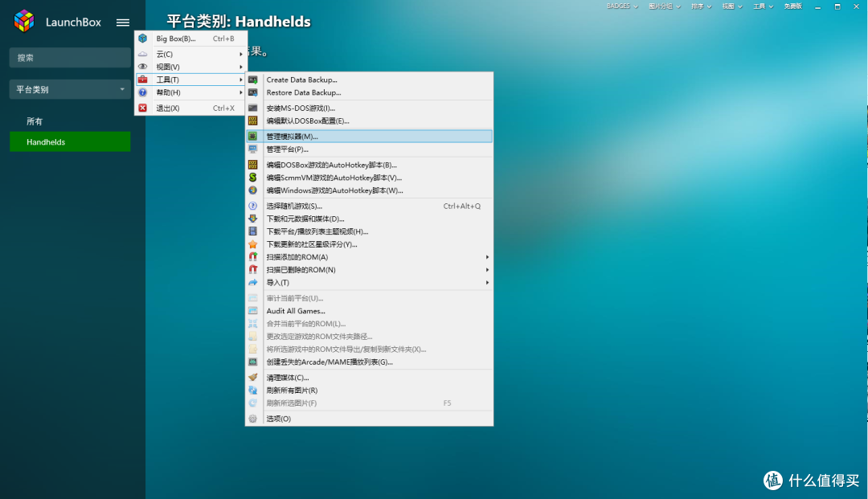Click the DOSBox icon for 编辑默认DOSBox配置

(253, 121)
